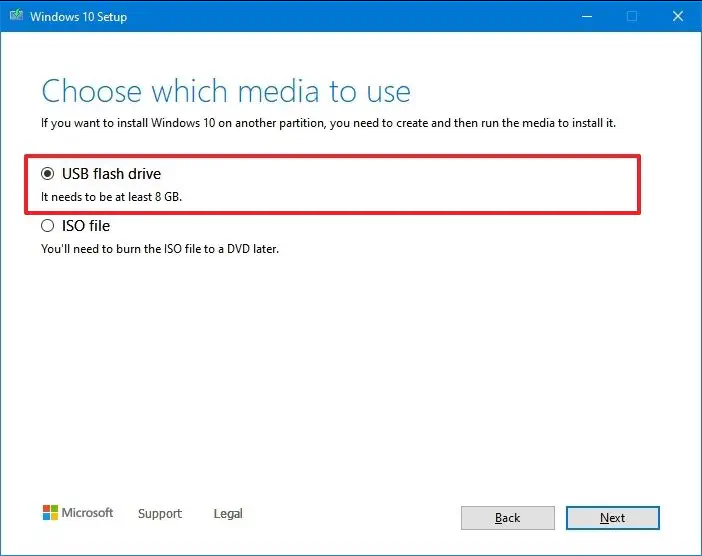Click the "Choose which media to use" heading
Image resolution: width=702 pixels, height=556 pixels.
(x=226, y=92)
